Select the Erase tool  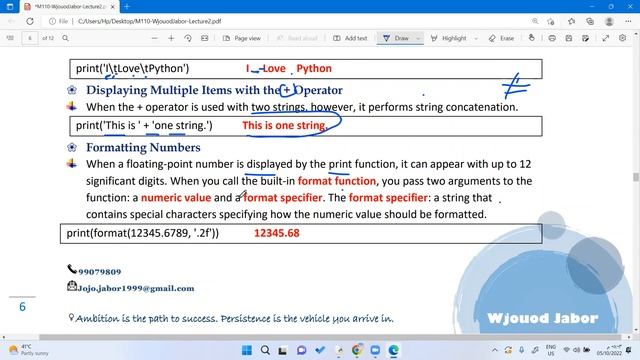pyautogui.click(x=501, y=38)
